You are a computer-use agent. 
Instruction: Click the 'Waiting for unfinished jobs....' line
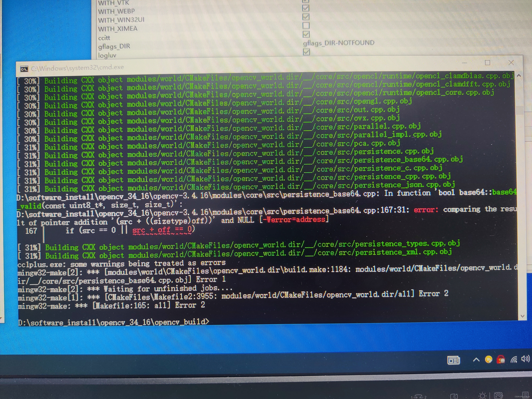click(125, 289)
